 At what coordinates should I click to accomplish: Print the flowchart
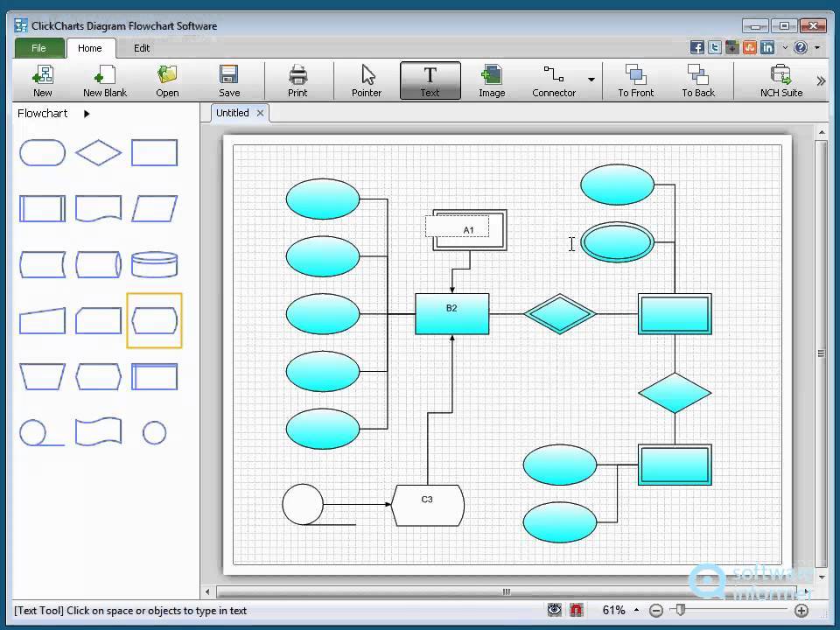click(297, 80)
